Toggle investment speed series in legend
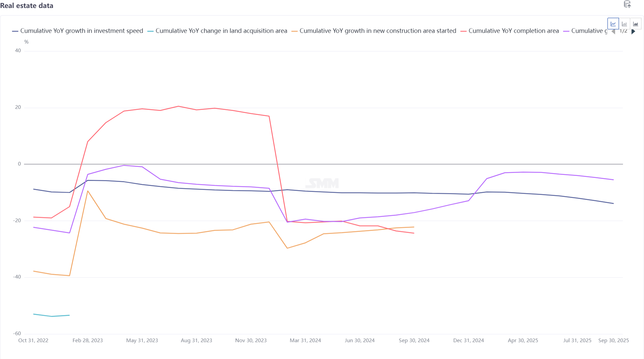The image size is (644, 359). pyautogui.click(x=82, y=31)
